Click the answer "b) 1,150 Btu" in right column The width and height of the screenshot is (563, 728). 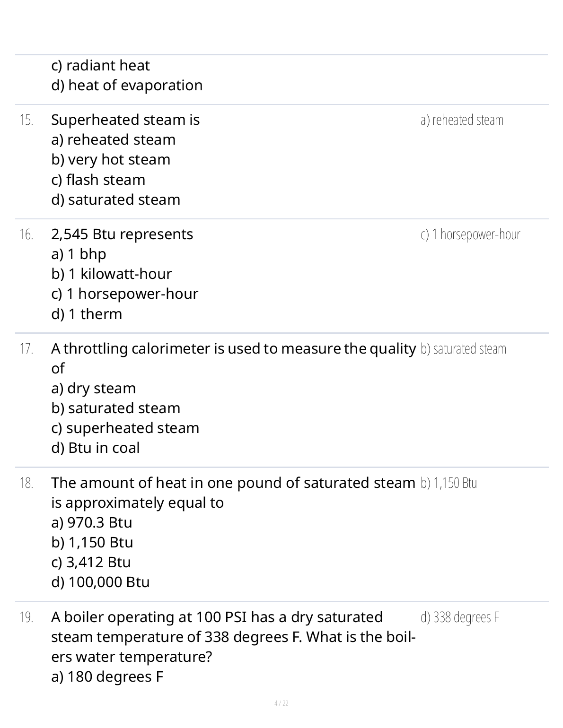[449, 483]
